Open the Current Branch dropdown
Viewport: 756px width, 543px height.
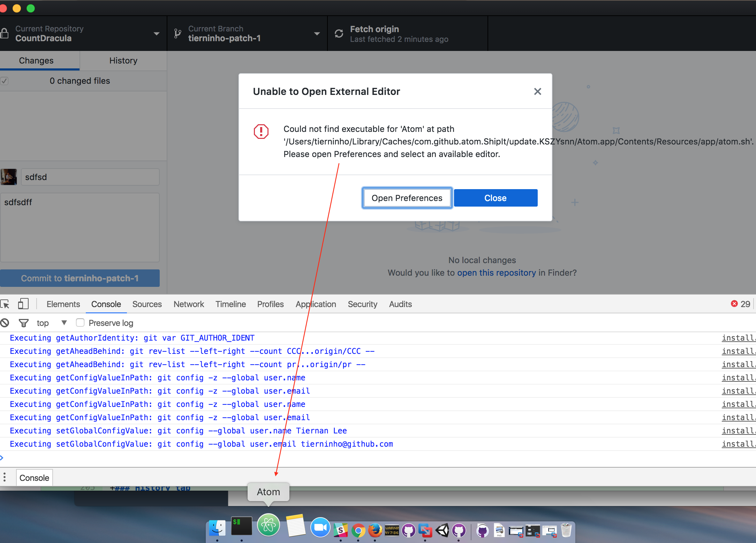coord(317,33)
